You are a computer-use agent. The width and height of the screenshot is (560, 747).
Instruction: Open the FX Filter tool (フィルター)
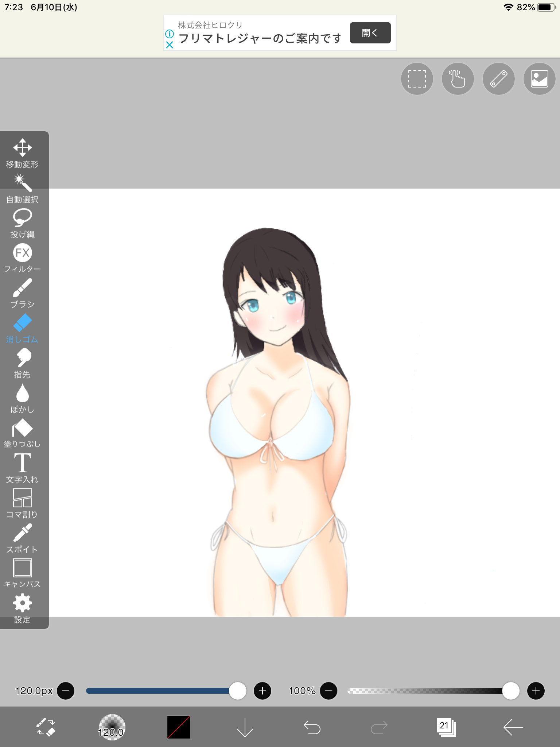click(x=22, y=258)
